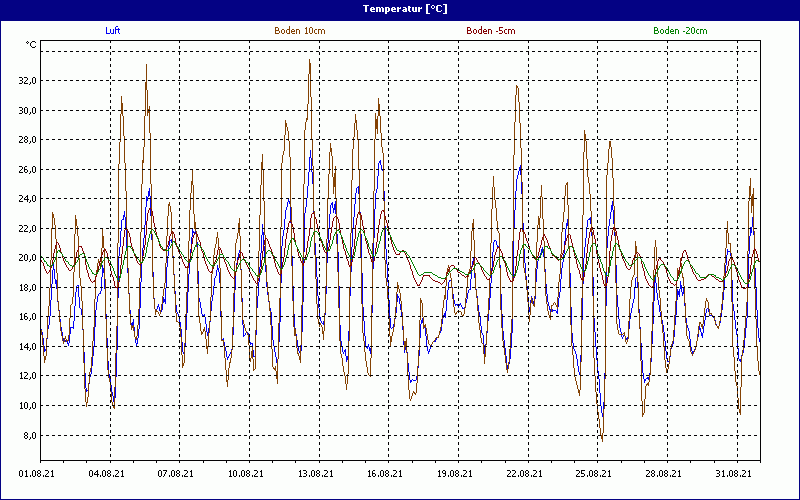Viewport: 800px width, 500px height.
Task: Click the °C unit label on y-axis
Action: [x=31, y=45]
